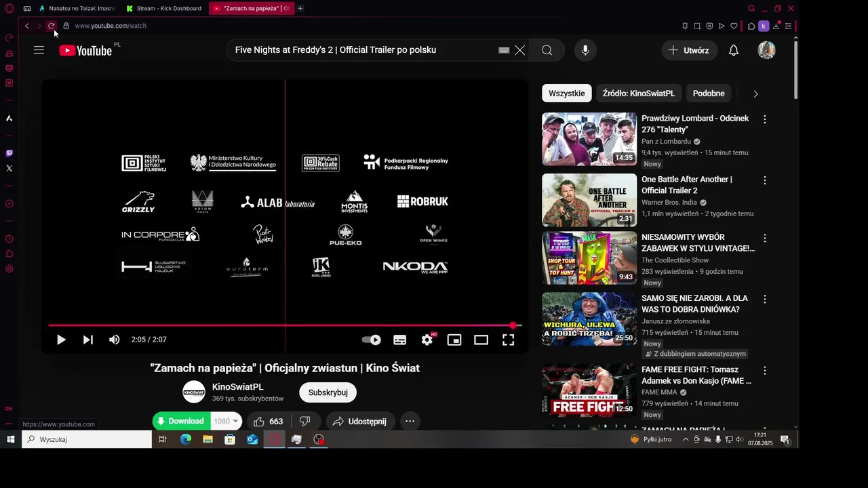Open a new browser tab
The width and height of the screenshot is (868, 488).
pos(300,8)
